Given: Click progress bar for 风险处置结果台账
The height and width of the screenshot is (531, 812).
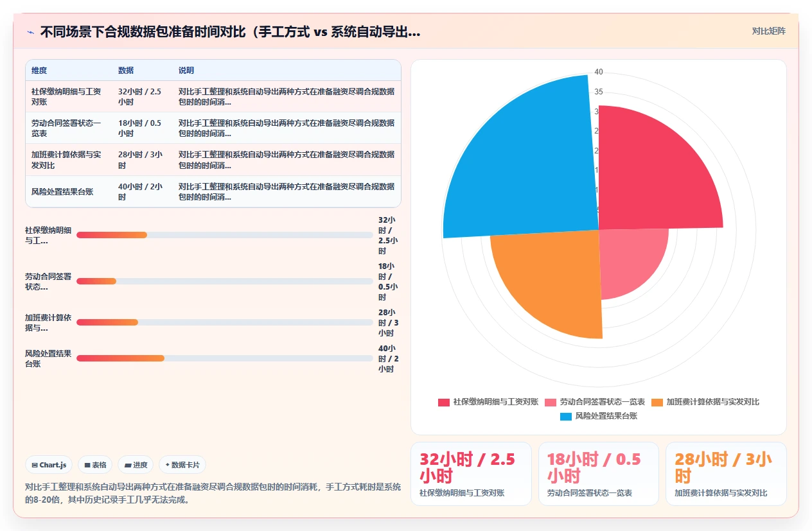Looking at the screenshot, I should click(x=225, y=358).
